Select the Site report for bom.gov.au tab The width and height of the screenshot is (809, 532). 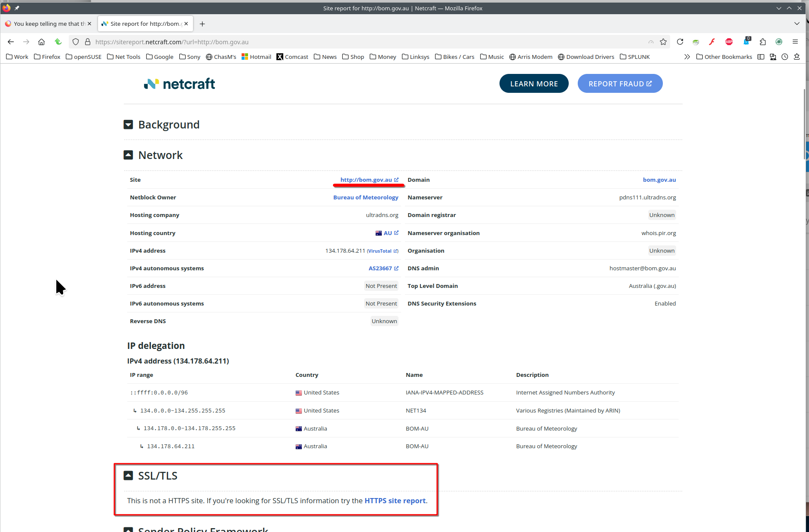pyautogui.click(x=145, y=24)
